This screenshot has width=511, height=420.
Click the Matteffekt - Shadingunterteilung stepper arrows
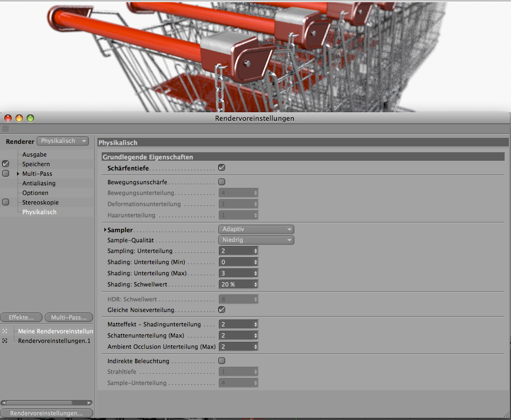(x=256, y=324)
